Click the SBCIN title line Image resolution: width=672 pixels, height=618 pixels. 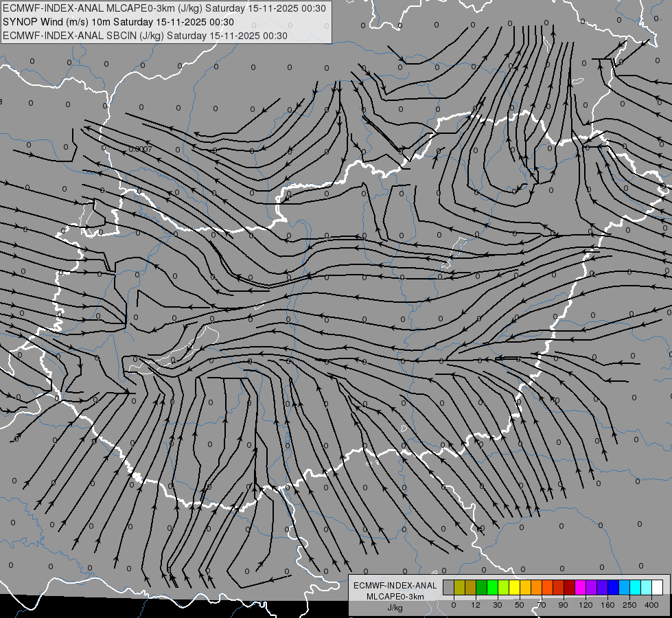(145, 36)
